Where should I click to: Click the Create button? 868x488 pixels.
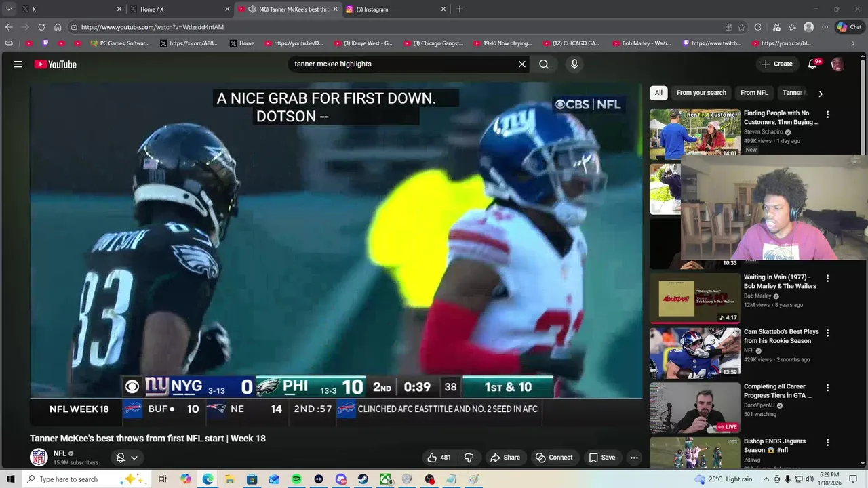(x=777, y=64)
